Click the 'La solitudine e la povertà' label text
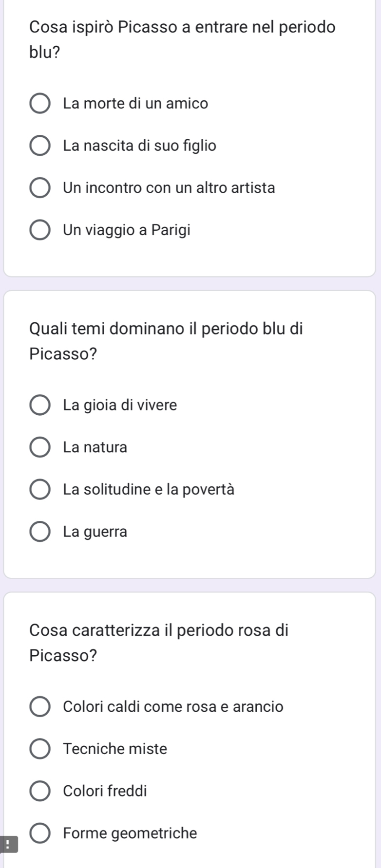The width and height of the screenshot is (381, 868). 149,490
